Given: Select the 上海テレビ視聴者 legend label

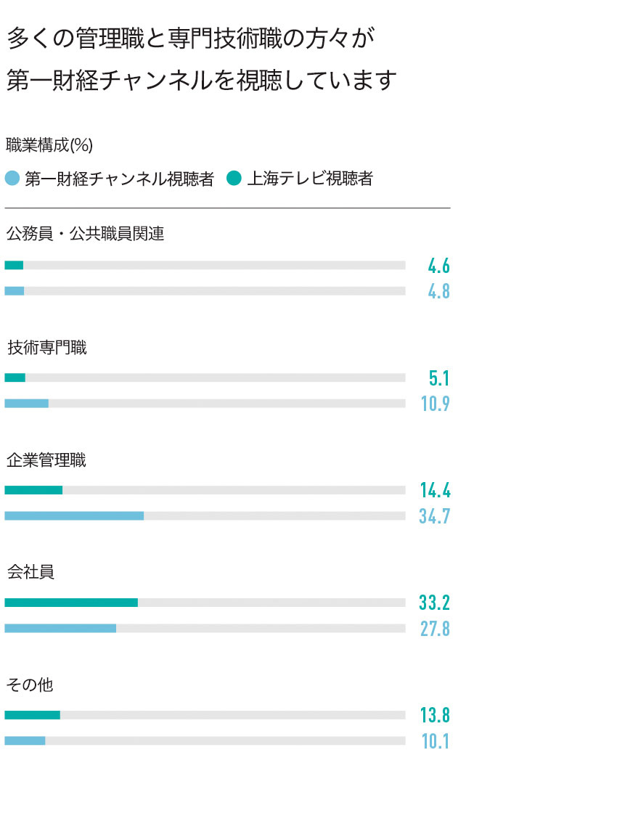Looking at the screenshot, I should (x=310, y=179).
